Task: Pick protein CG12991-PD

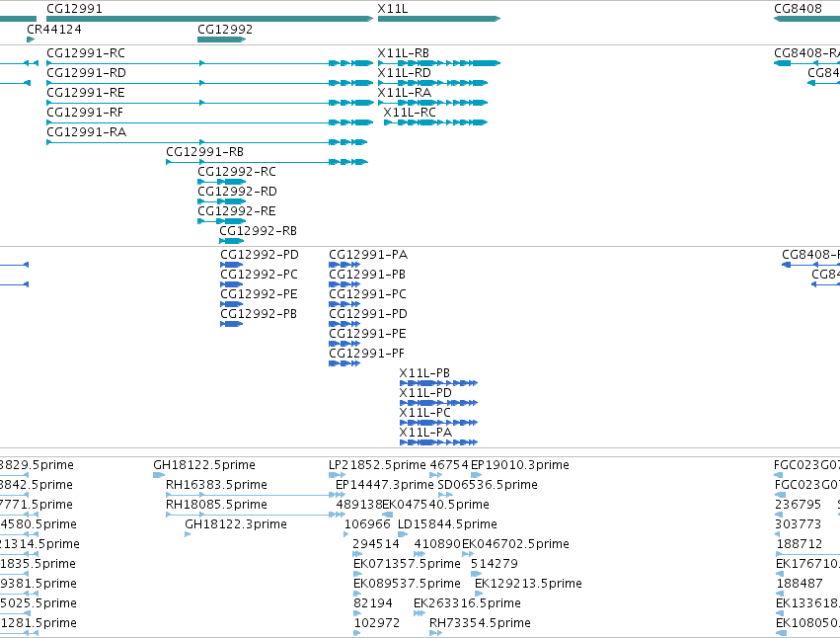Action: point(368,314)
